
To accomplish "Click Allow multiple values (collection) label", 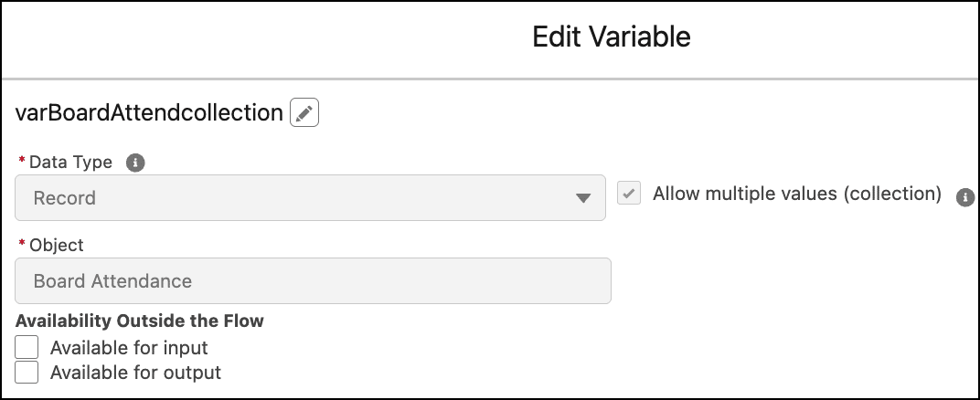I will [797, 195].
